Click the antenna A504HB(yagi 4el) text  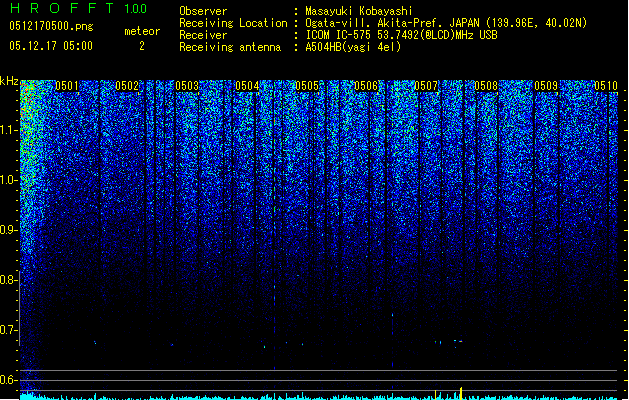pyautogui.click(x=353, y=47)
